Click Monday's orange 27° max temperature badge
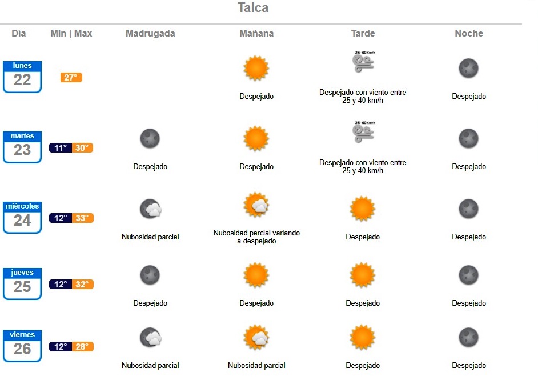This screenshot has height=392, width=538. (x=71, y=78)
